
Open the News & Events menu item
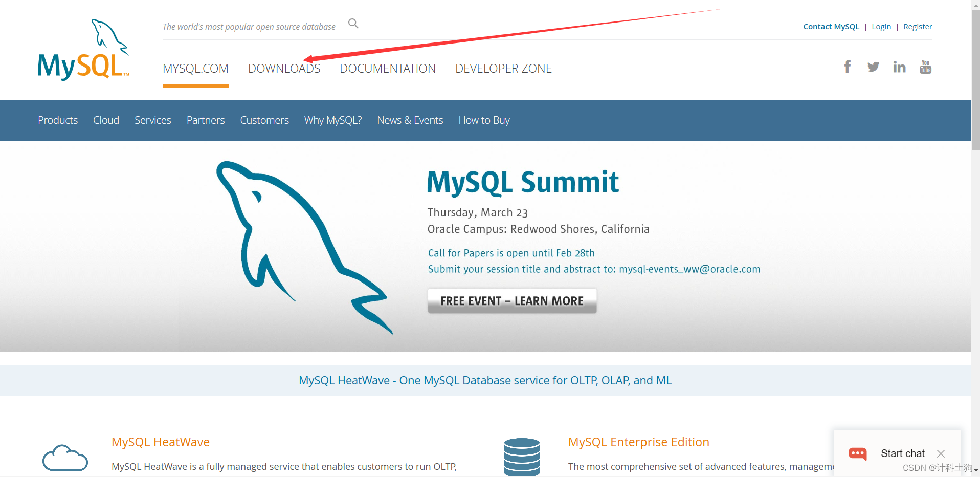pyautogui.click(x=410, y=120)
